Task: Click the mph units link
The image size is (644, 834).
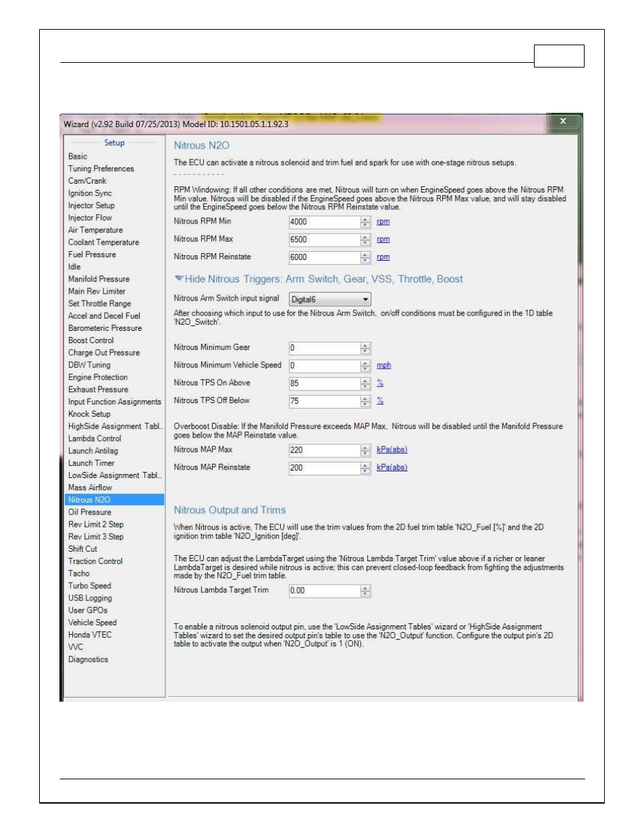Action: (x=383, y=365)
